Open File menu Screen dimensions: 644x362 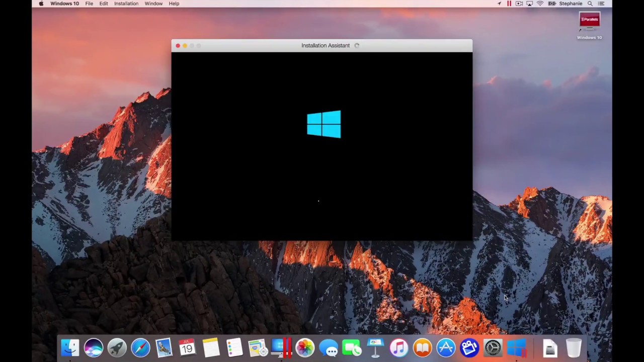(x=89, y=4)
